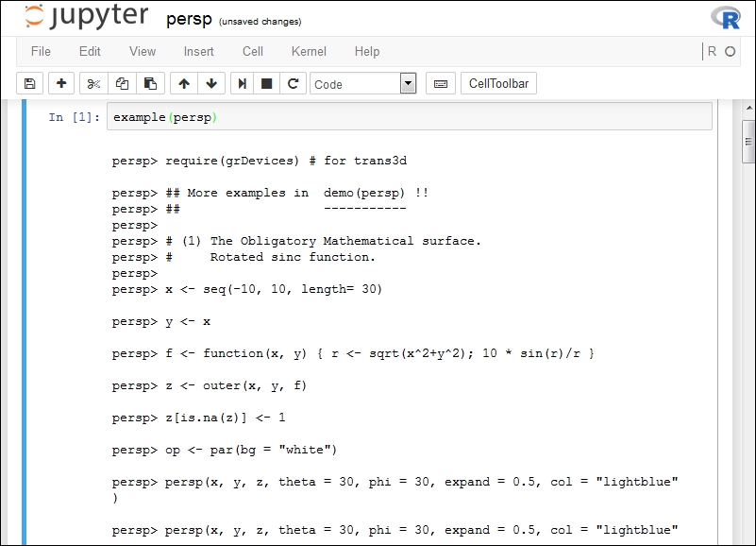Restart the kernel with the circular arrow icon
The image size is (756, 546).
pos(293,83)
